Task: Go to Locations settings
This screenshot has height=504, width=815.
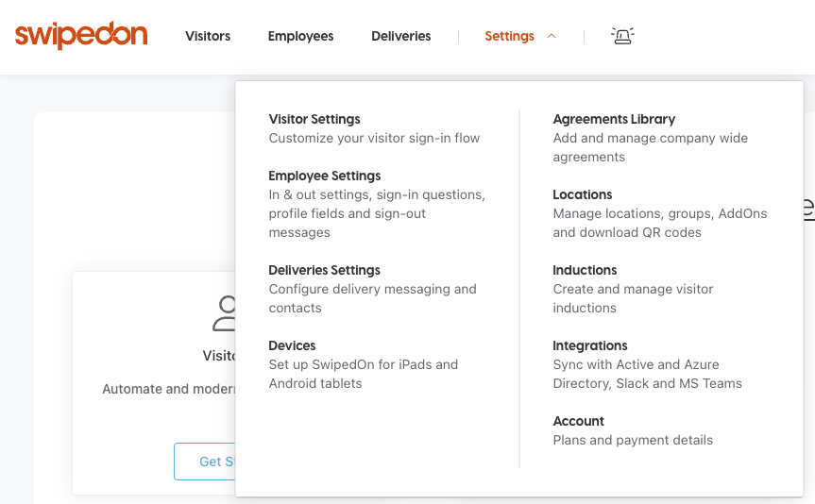Action: click(582, 194)
